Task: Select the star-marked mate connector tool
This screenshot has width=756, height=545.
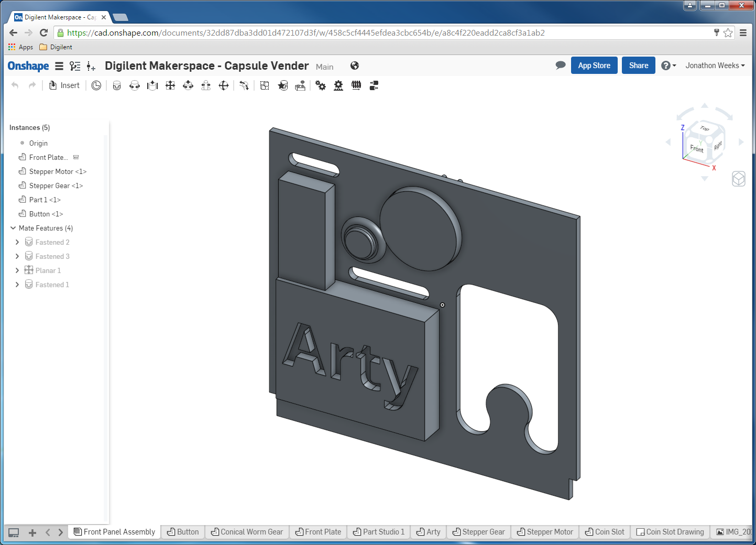Action: pyautogui.click(x=283, y=85)
